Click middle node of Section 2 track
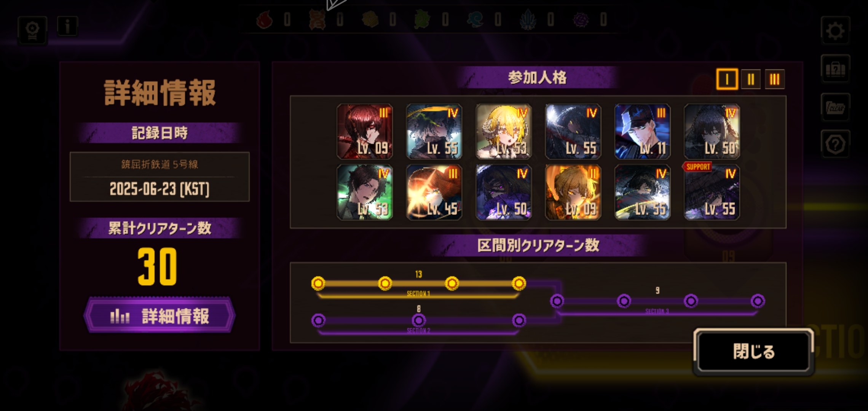868x411 pixels. pyautogui.click(x=418, y=320)
